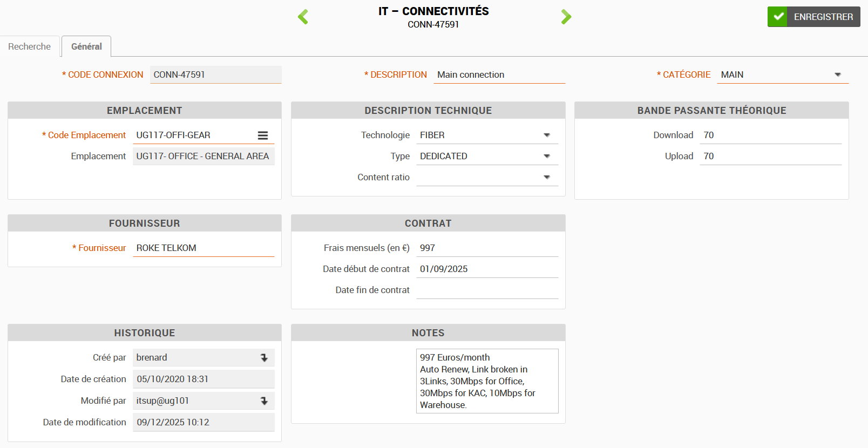Click the Enregistrer save button
This screenshot has width=868, height=448.
coord(813,17)
